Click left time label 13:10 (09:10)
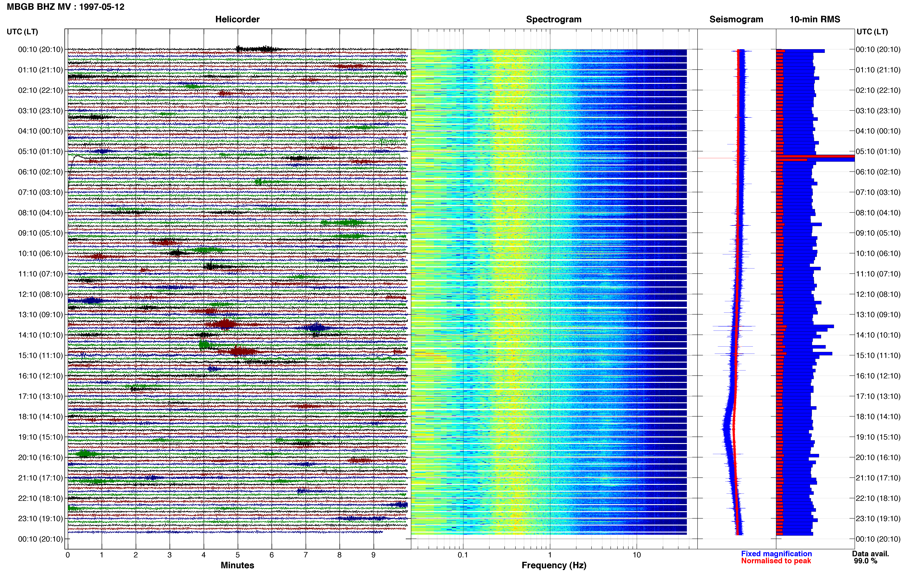This screenshot has height=578, width=924. click(x=41, y=315)
